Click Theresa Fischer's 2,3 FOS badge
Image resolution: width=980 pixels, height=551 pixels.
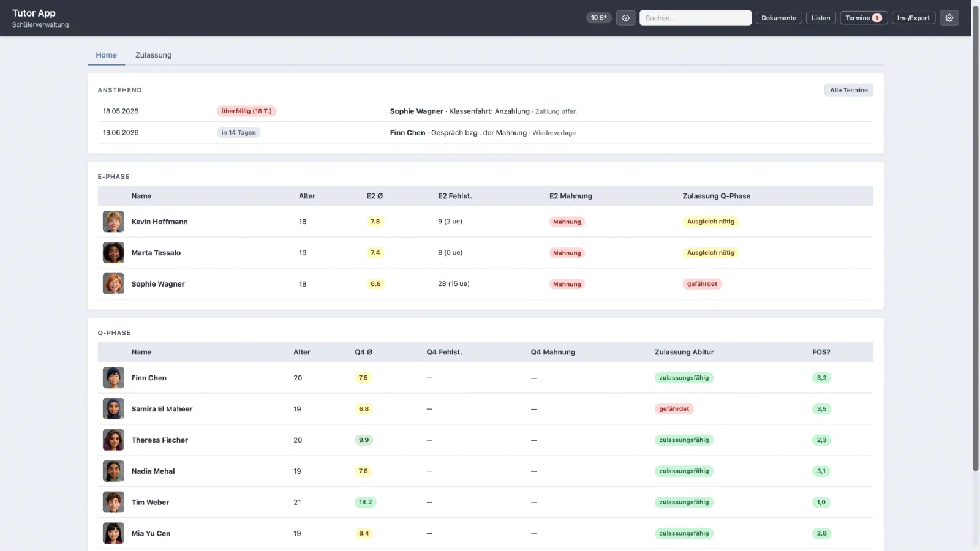click(821, 440)
